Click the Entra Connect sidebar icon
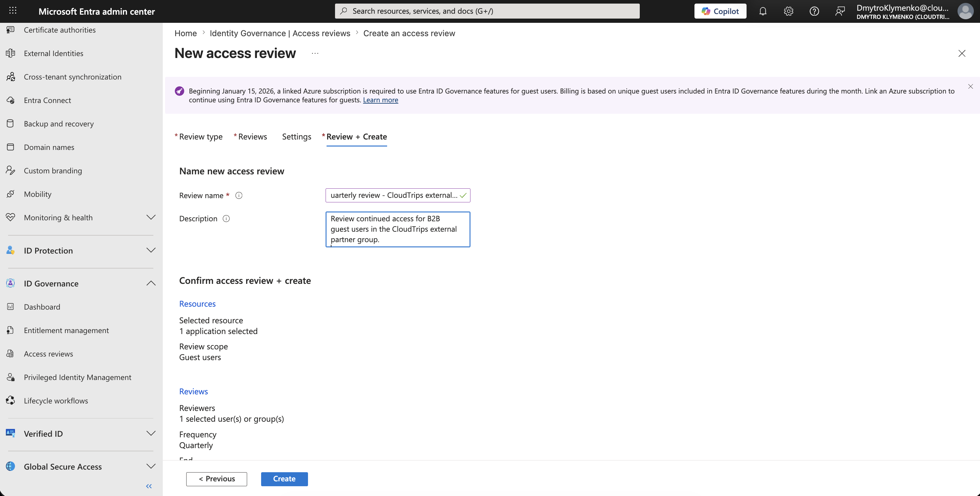This screenshot has width=980, height=496. point(11,100)
